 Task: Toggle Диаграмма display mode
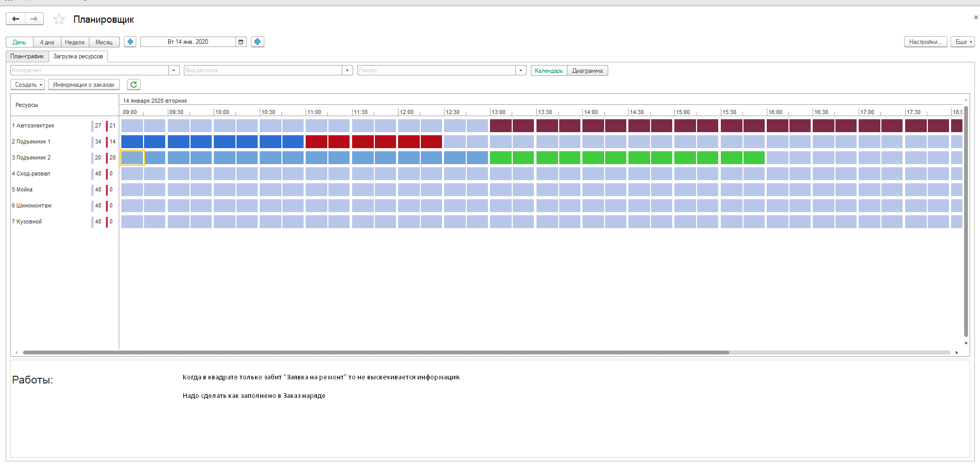(587, 71)
